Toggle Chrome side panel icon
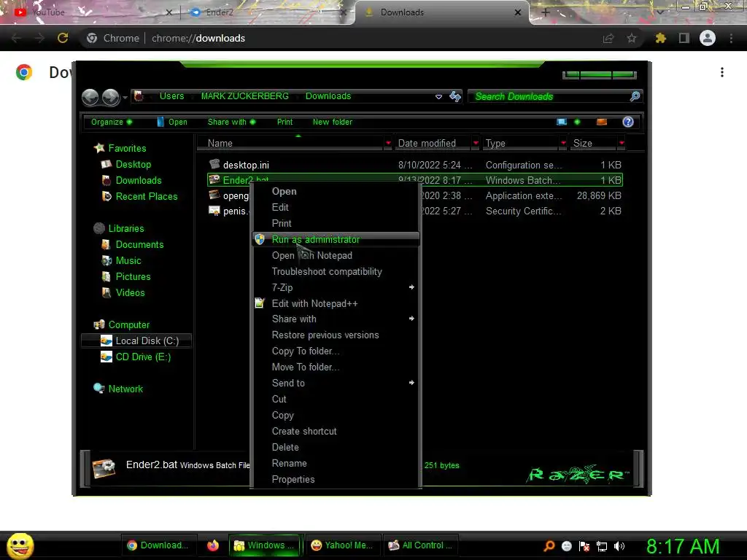This screenshot has height=560, width=747. [684, 38]
